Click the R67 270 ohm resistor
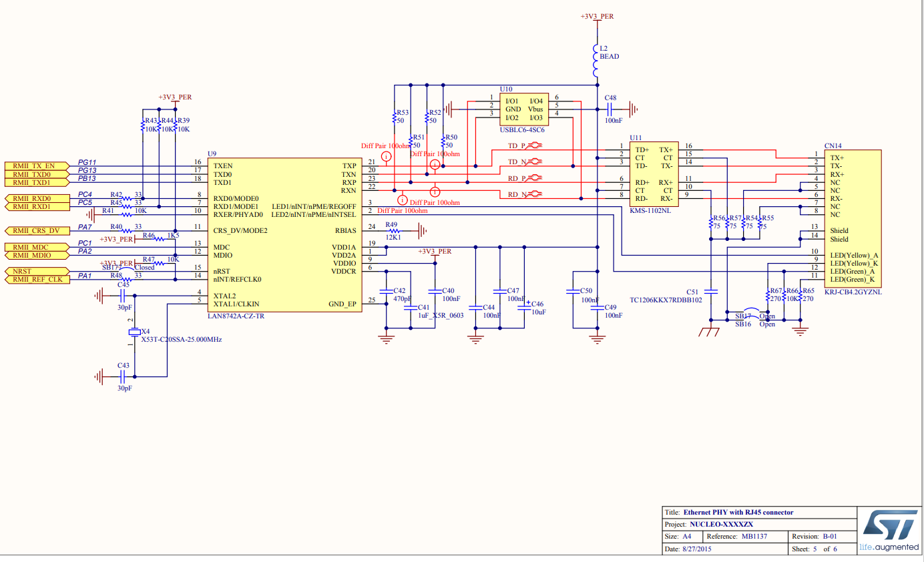Image resolution: width=924 pixels, height=562 pixels. [768, 296]
